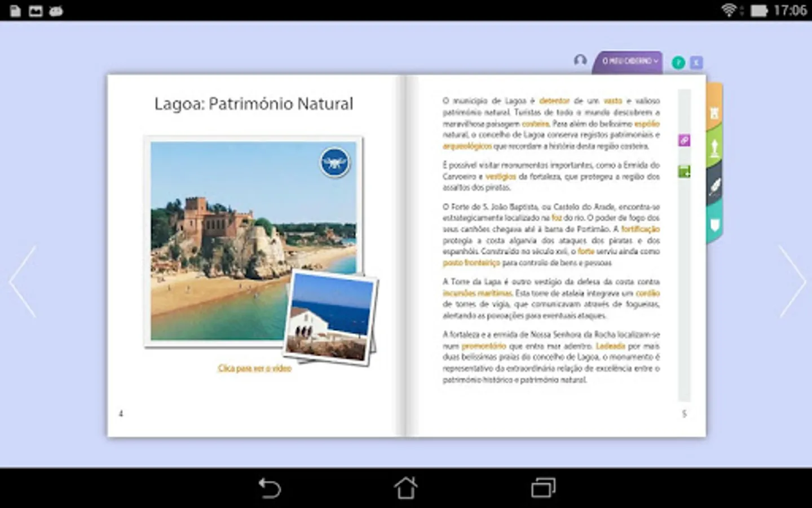Tap the Android robot notification icon

(56, 11)
